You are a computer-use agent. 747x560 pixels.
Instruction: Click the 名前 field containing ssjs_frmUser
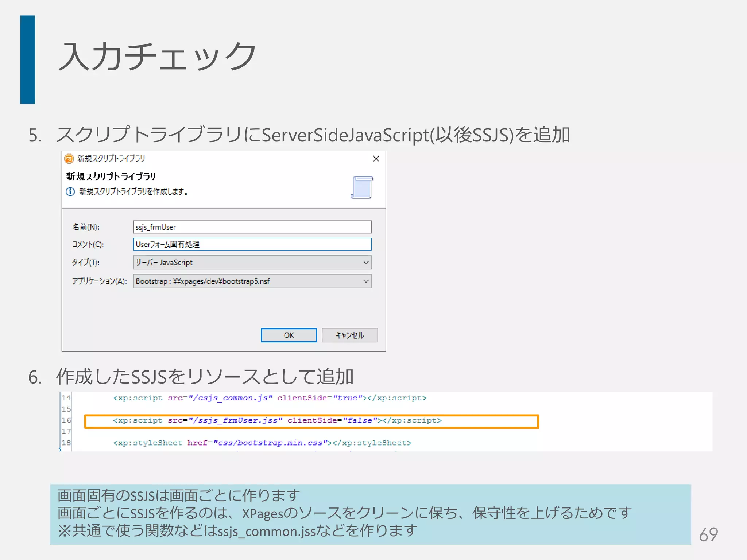252,227
